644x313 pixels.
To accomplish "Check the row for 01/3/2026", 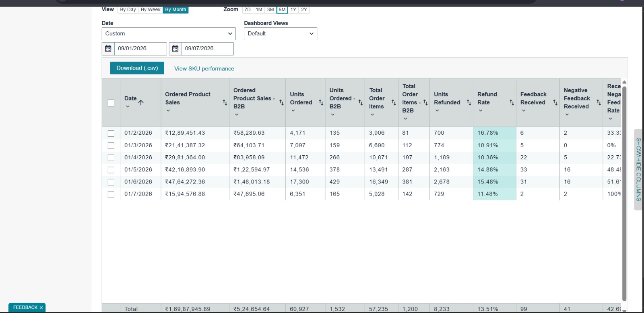I will (111, 146).
